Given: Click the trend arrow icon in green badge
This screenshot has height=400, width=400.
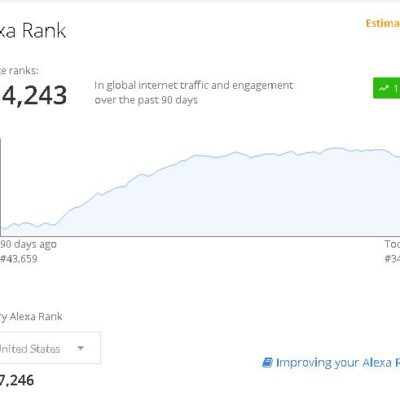Looking at the screenshot, I should pyautogui.click(x=383, y=88).
